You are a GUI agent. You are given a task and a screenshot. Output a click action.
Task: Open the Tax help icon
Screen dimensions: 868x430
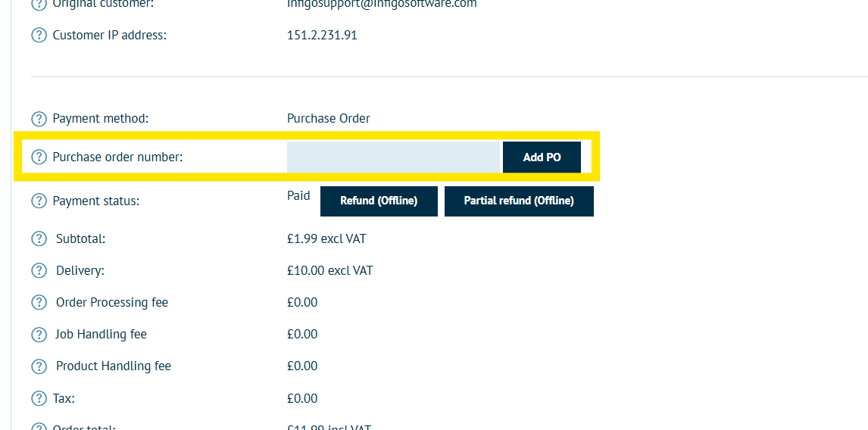(x=39, y=398)
